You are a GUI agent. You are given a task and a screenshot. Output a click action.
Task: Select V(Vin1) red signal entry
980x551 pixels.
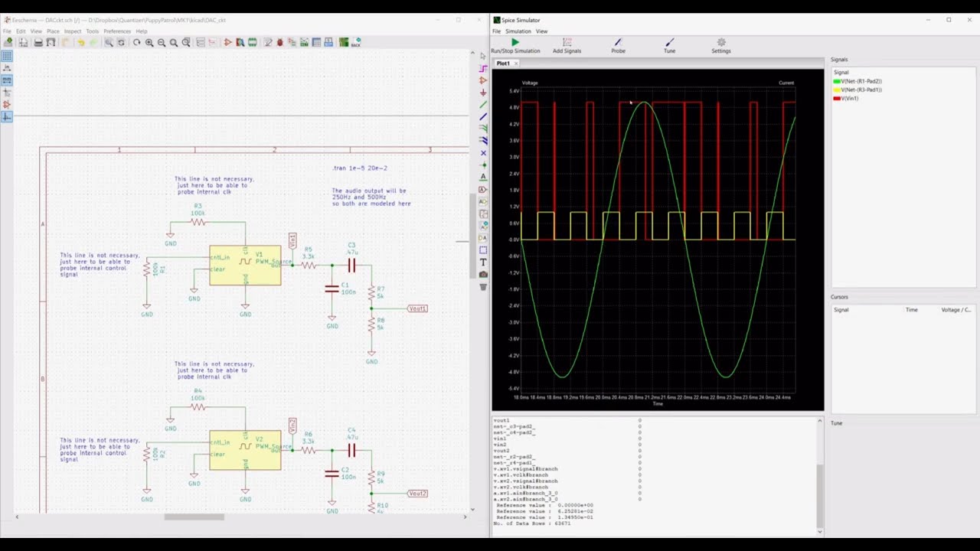(x=846, y=98)
